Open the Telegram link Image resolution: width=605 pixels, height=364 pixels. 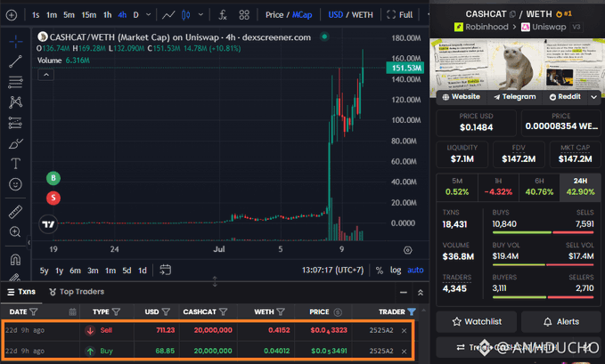tap(515, 97)
